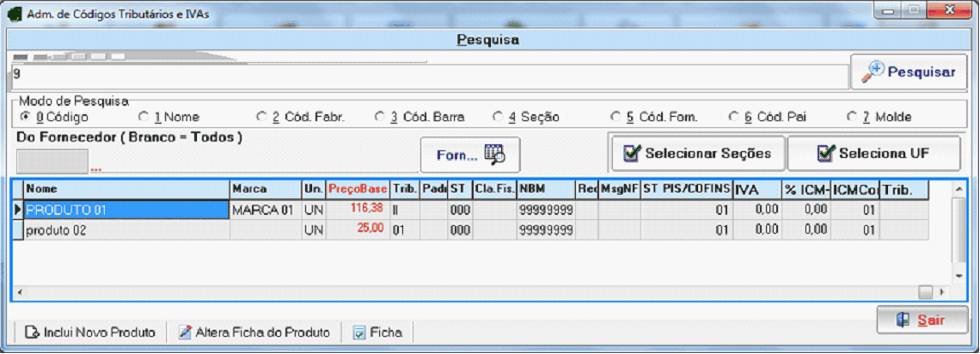
Task: Click the Seleciona UF checkmark button
Action: (x=873, y=154)
